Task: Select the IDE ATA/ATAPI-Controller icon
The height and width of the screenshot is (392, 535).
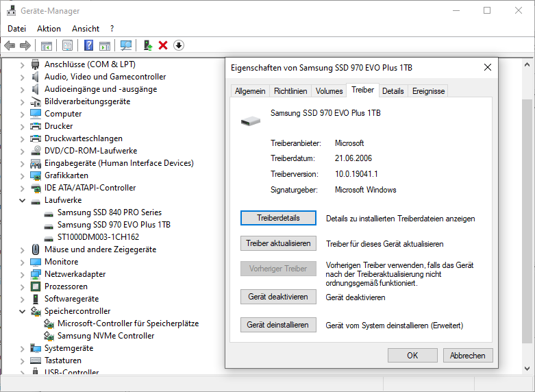Action: point(36,188)
